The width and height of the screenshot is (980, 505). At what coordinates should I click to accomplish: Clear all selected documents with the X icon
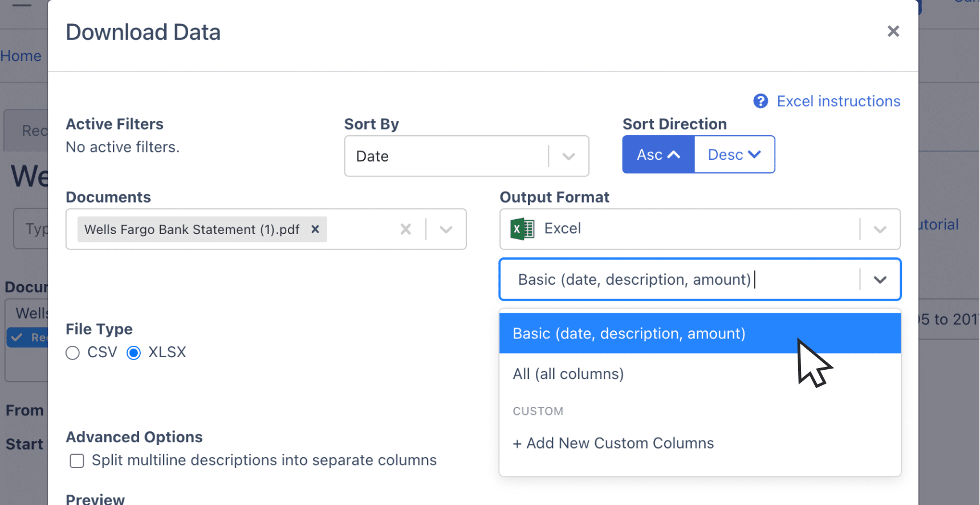tap(406, 229)
